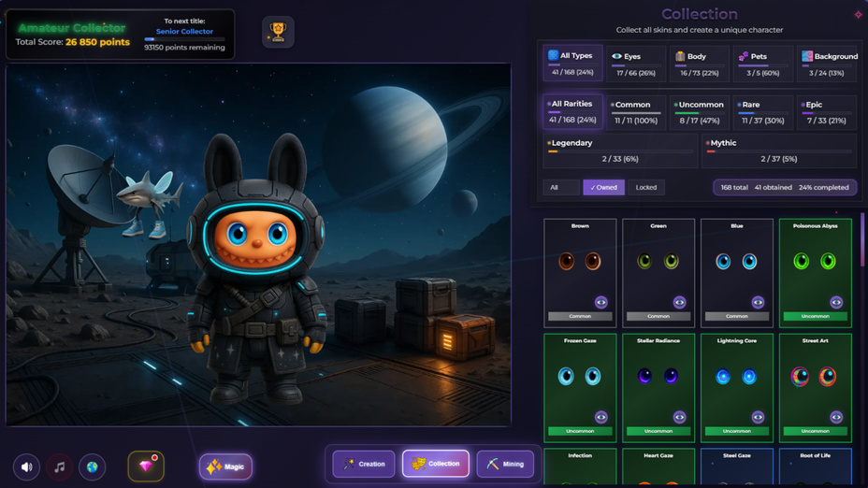Show only Locked skins
This screenshot has width=868, height=488.
(x=646, y=187)
